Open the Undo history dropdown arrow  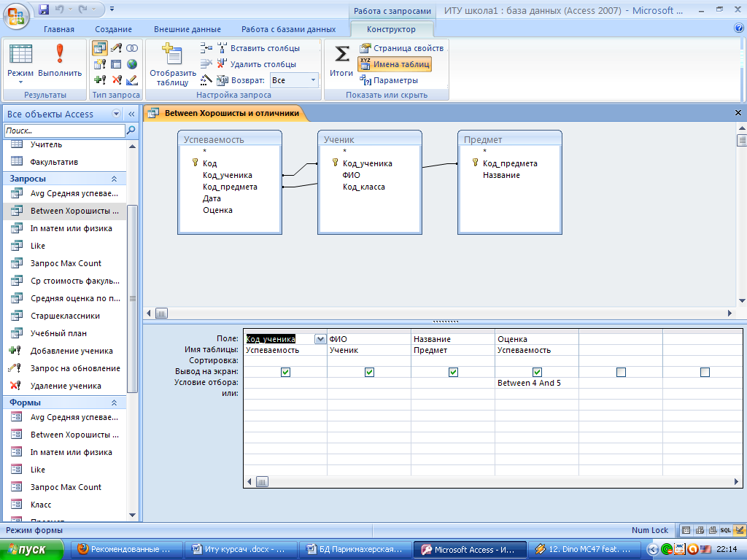tap(70, 9)
